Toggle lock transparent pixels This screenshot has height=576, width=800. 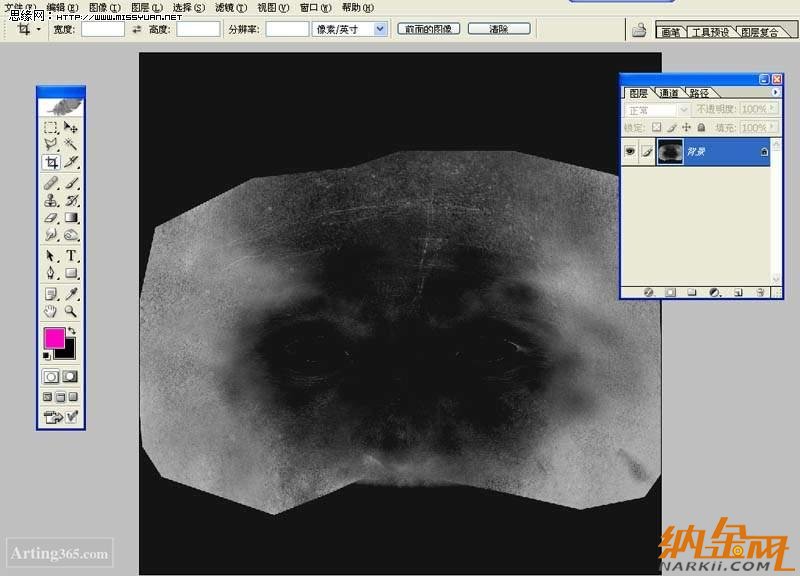(x=657, y=127)
